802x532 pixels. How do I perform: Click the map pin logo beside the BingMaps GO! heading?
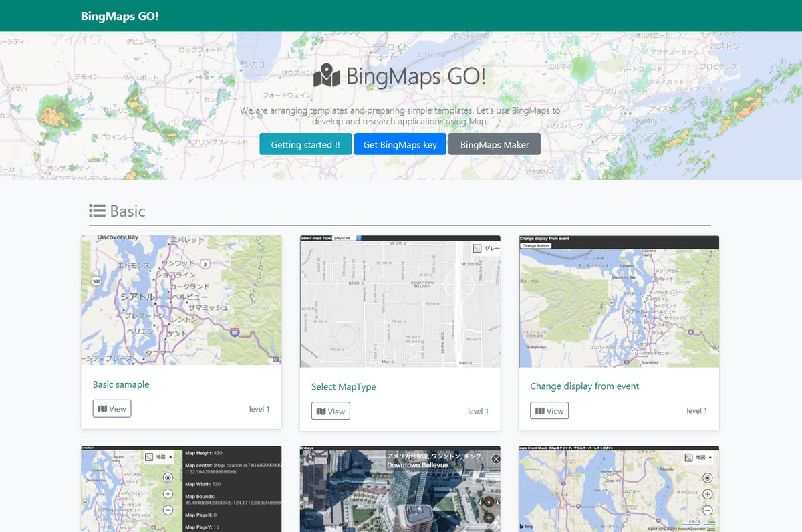pyautogui.click(x=326, y=76)
